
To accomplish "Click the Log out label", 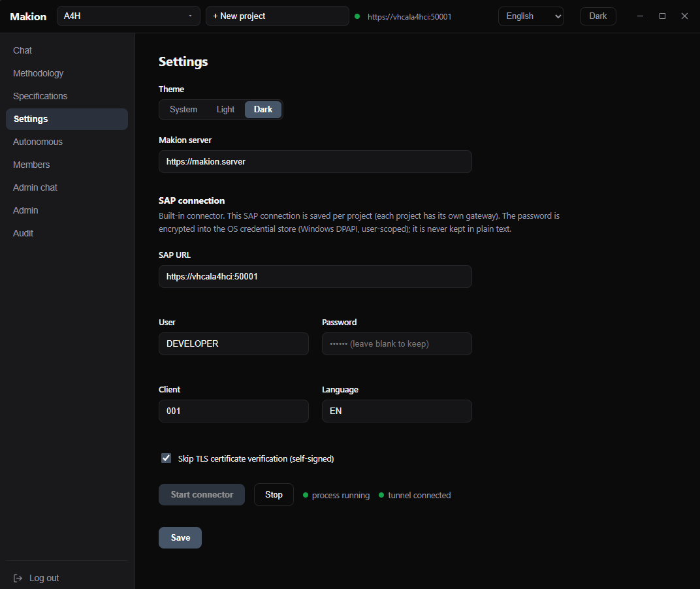I will [x=44, y=579].
